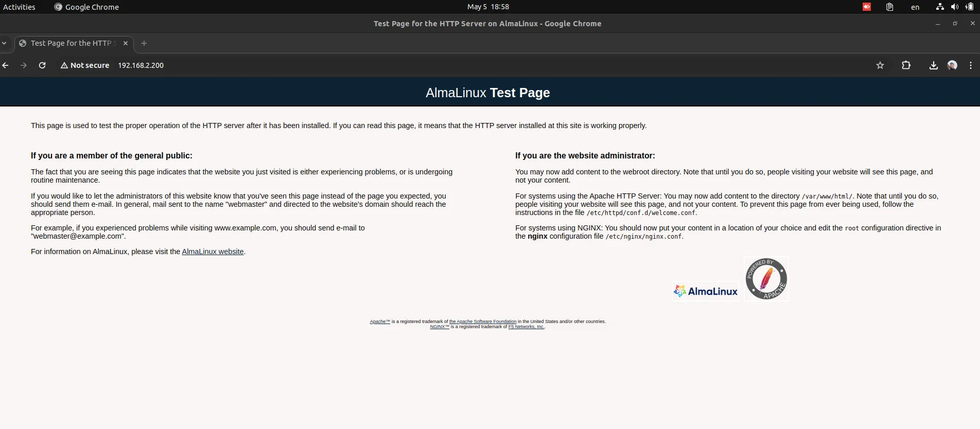This screenshot has width=980, height=429.
Task: Open the Chrome profile avatar
Action: click(952, 65)
